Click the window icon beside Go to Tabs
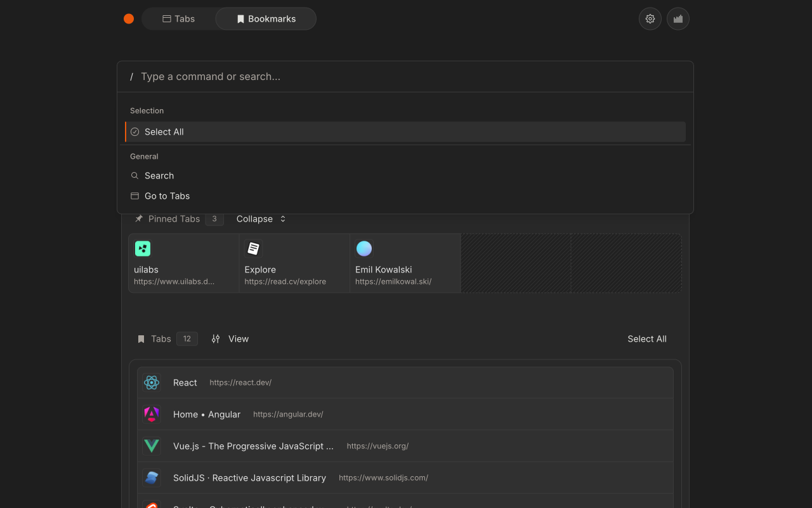The height and width of the screenshot is (508, 812). (x=134, y=196)
